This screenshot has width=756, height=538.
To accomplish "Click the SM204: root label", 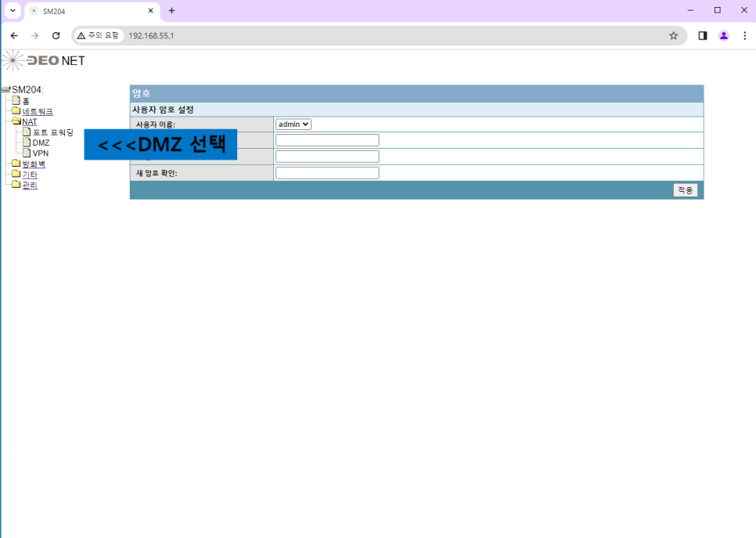I will click(x=28, y=90).
